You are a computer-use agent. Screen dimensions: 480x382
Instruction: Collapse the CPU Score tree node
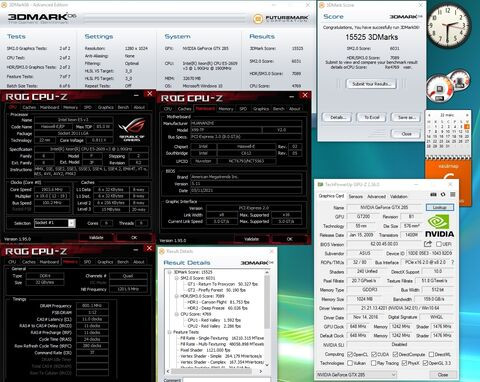(177, 314)
